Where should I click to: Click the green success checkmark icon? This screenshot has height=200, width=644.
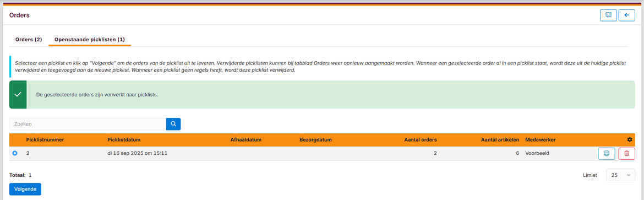coord(18,95)
